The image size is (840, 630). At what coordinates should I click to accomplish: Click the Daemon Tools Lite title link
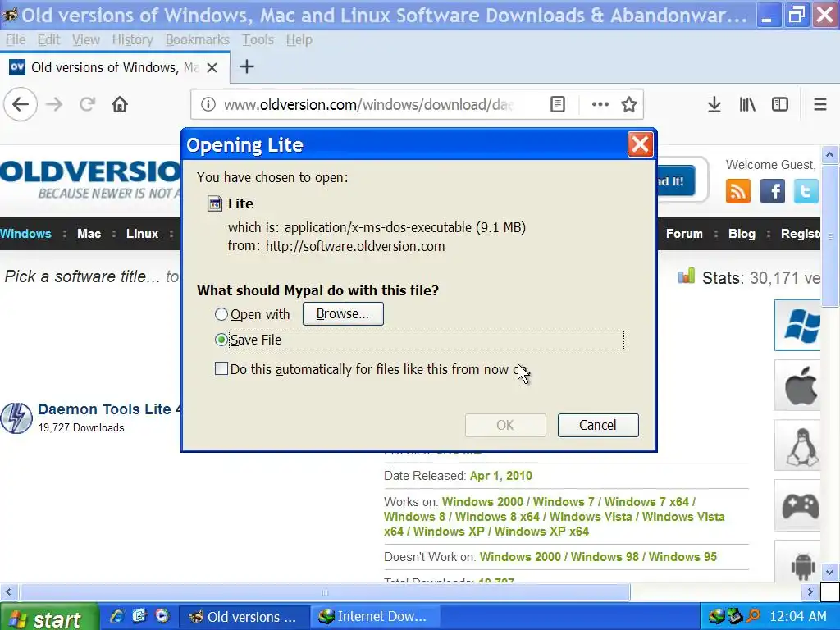[x=110, y=409]
